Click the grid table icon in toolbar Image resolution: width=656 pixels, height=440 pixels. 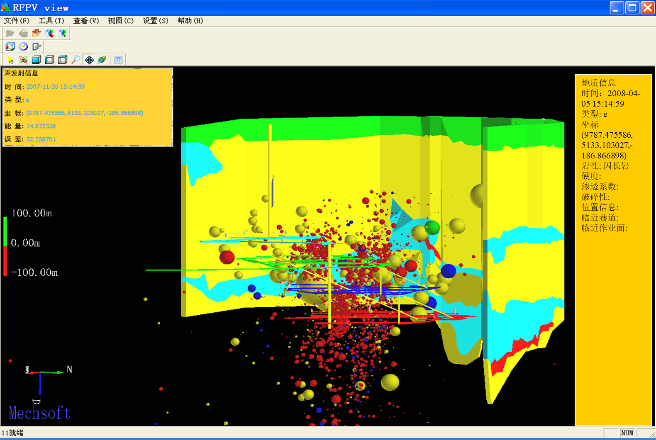pyautogui.click(x=119, y=60)
